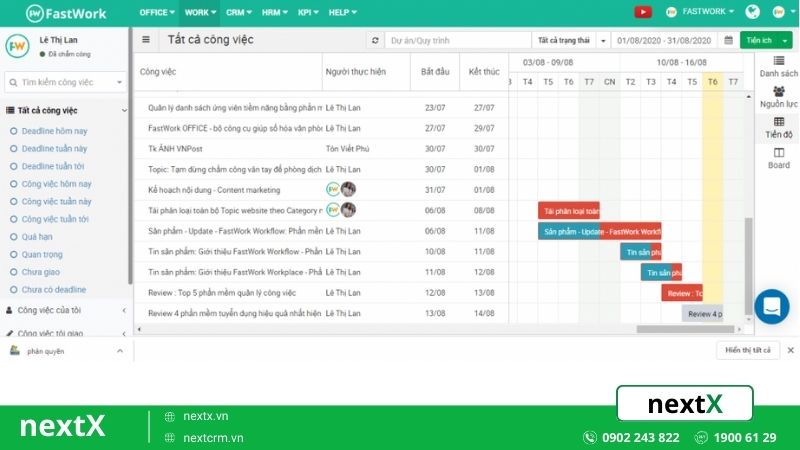The width and height of the screenshot is (800, 450).
Task: Open the chat support bubble
Action: tap(771, 307)
